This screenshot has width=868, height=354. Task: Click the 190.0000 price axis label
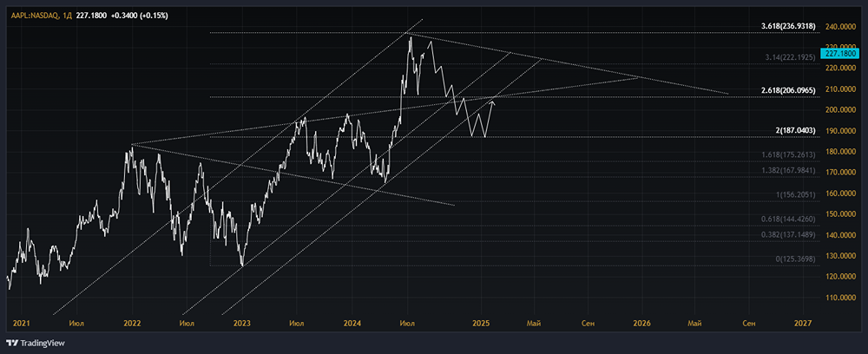point(839,131)
